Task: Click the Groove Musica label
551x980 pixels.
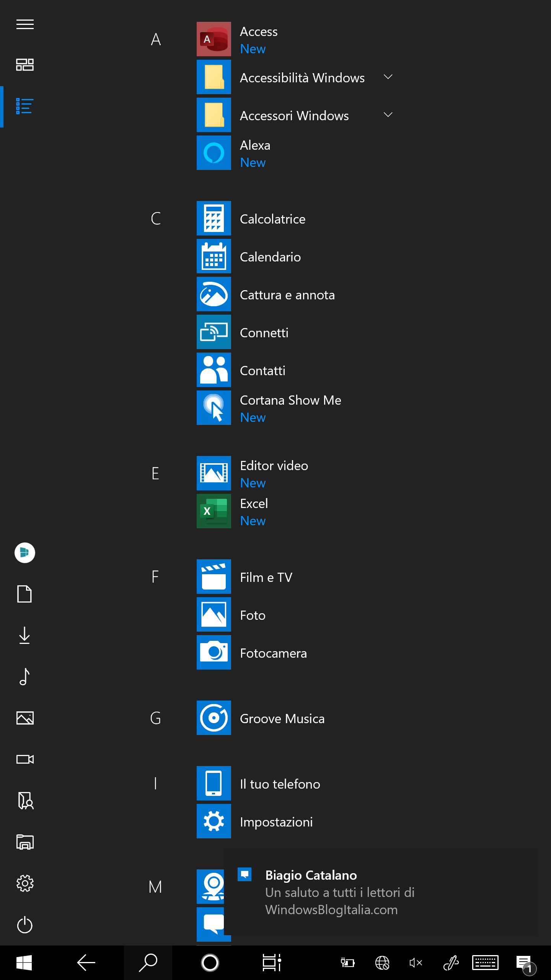Action: (282, 719)
